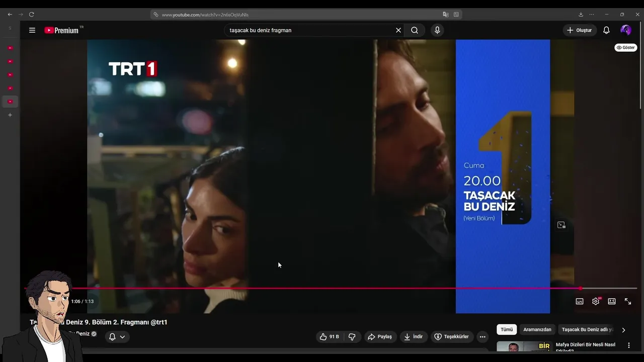Open options for 'Mafya Dizileri' suggested video

(628, 345)
